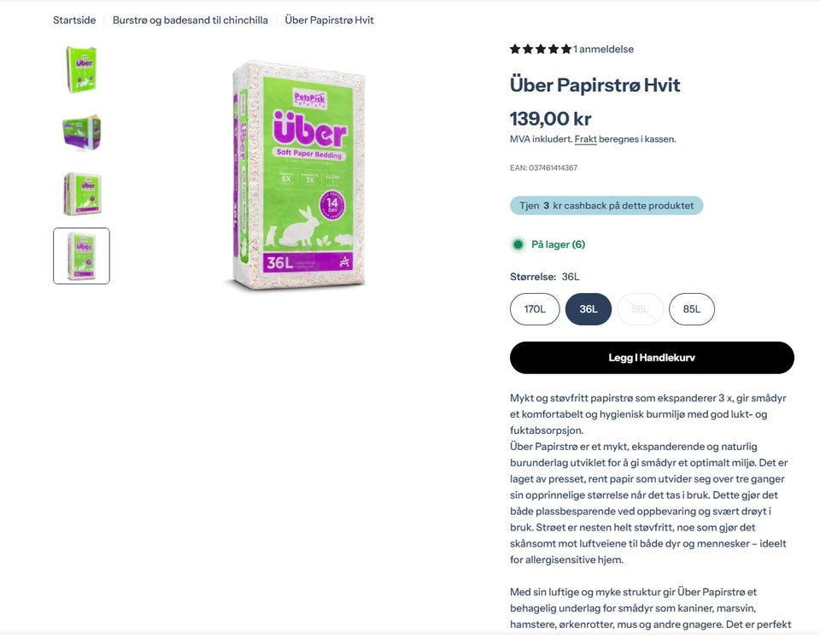This screenshot has width=820, height=644.
Task: Open the 1 anmeldelse reviews link
Action: [604, 50]
